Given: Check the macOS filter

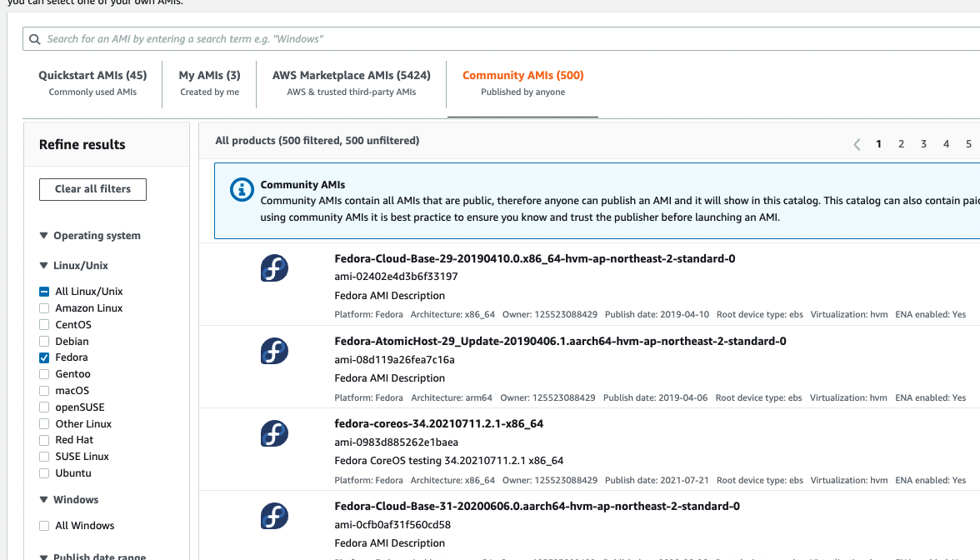Looking at the screenshot, I should [x=43, y=391].
